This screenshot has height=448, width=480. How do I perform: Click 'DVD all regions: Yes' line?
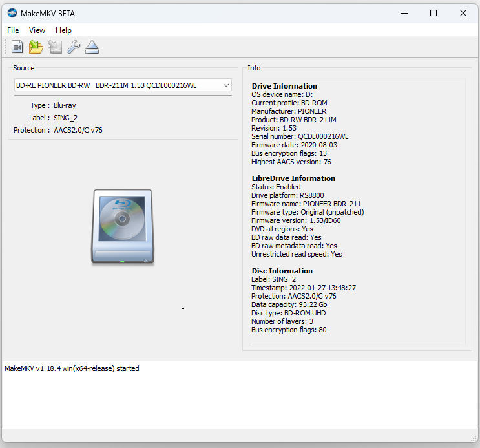coord(282,229)
